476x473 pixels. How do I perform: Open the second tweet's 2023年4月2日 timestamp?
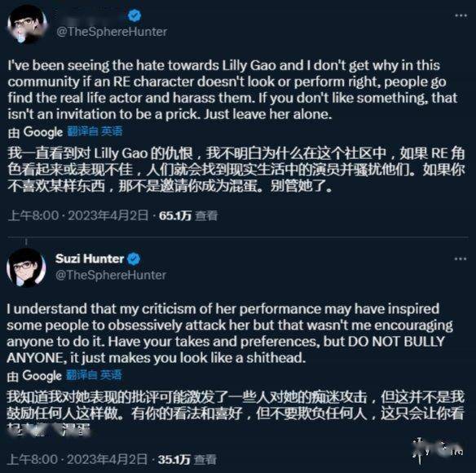107,459
